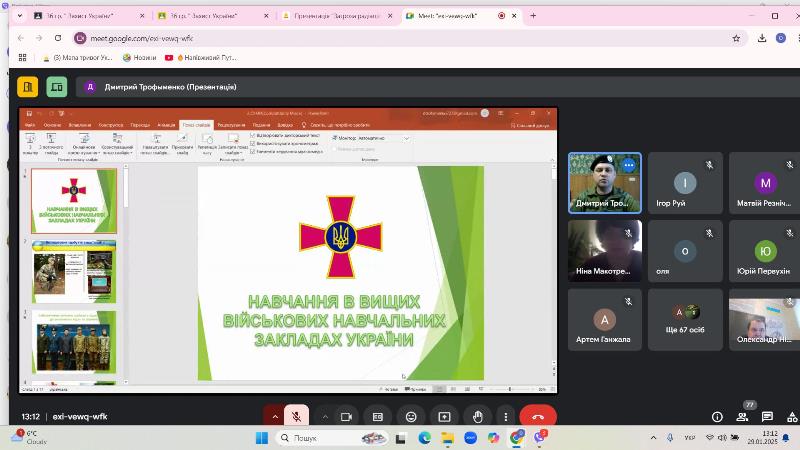Toggle the camera on or off

[x=347, y=416]
